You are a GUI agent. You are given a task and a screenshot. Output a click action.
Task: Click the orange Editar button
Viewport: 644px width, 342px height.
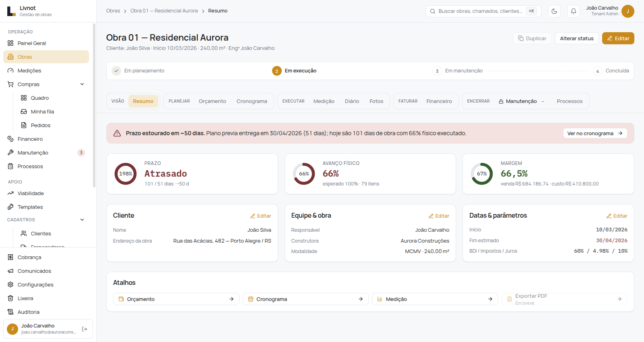coord(618,38)
